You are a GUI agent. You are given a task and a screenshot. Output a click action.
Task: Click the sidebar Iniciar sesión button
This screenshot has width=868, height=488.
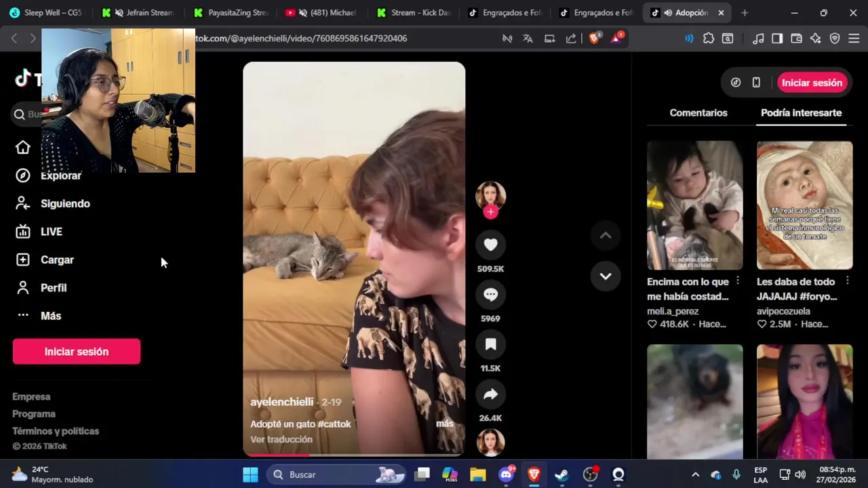click(77, 352)
